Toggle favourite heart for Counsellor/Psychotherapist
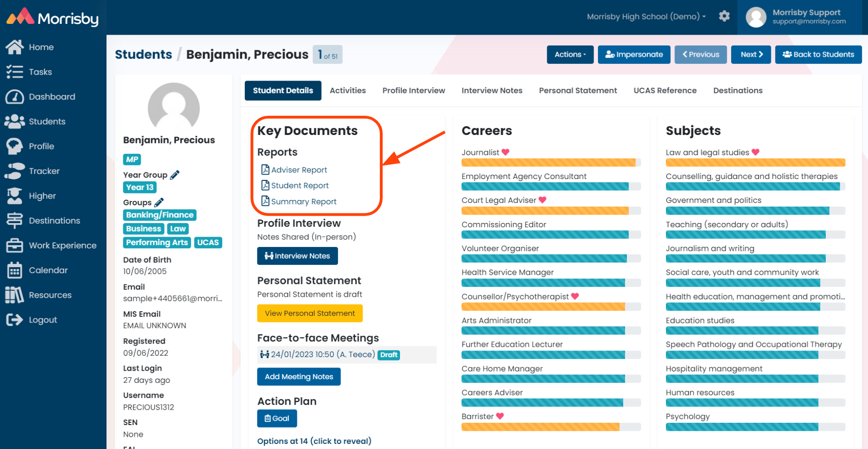This screenshot has width=868, height=449. [575, 296]
